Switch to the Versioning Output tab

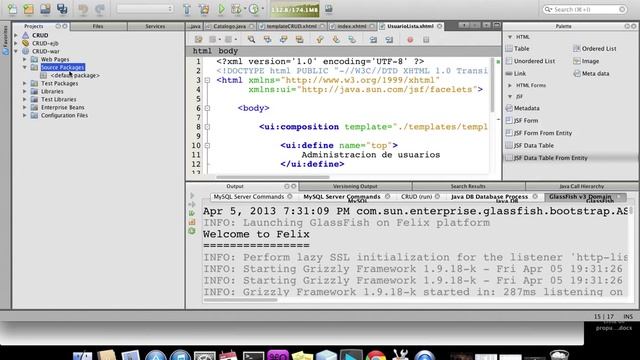click(355, 186)
